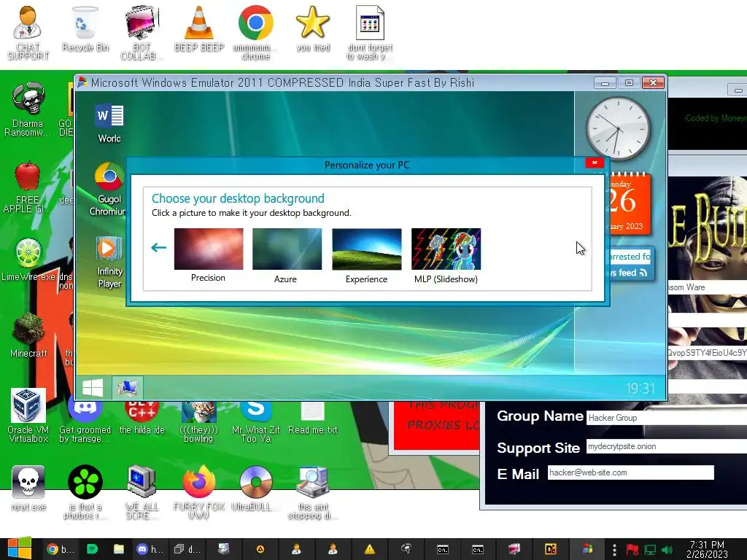Open the 'is that a phobos' green icon
Image resolution: width=747 pixels, height=560 pixels.
pyautogui.click(x=85, y=491)
